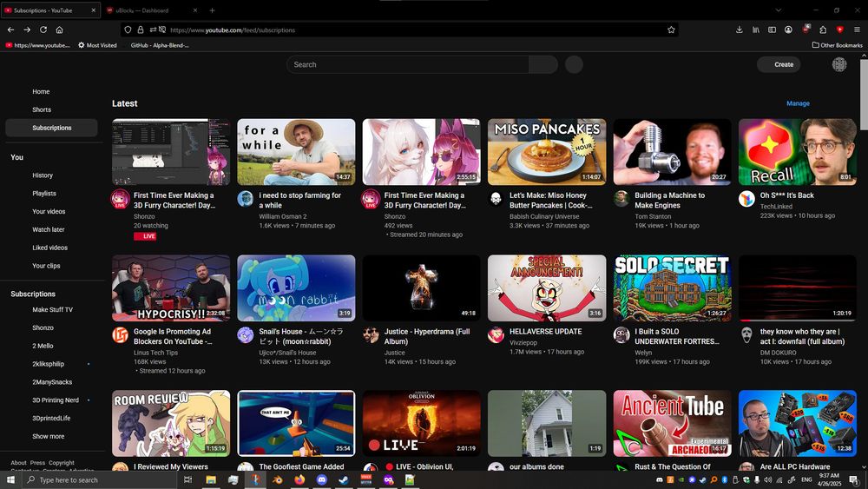This screenshot has height=489, width=868.
Task: Open File Explorer from the taskbar
Action: tap(211, 479)
